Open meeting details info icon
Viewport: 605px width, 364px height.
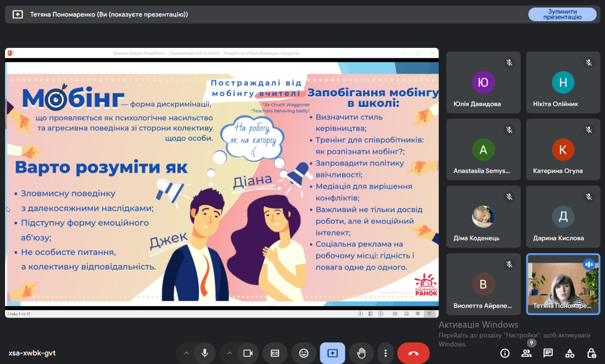[505, 353]
